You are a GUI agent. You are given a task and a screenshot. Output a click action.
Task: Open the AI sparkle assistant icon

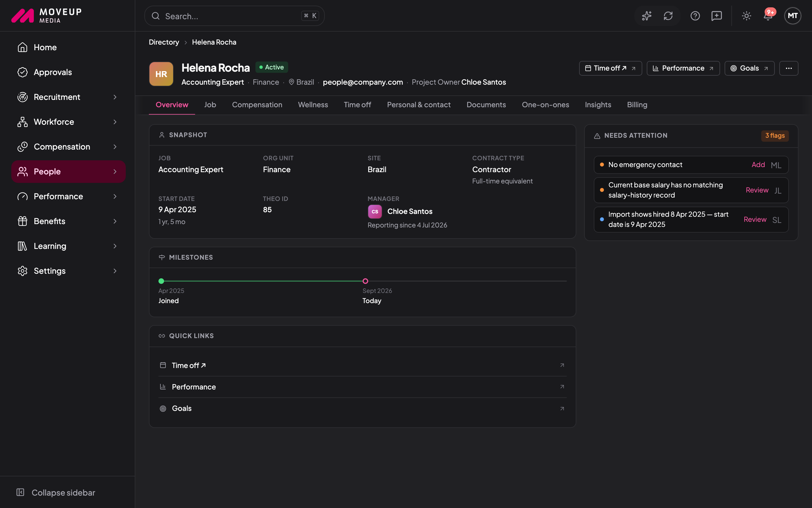[x=646, y=16]
